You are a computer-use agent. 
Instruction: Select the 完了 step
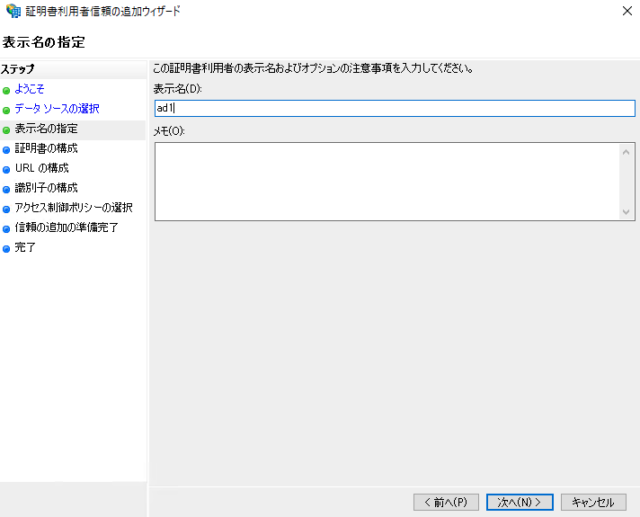[x=25, y=247]
